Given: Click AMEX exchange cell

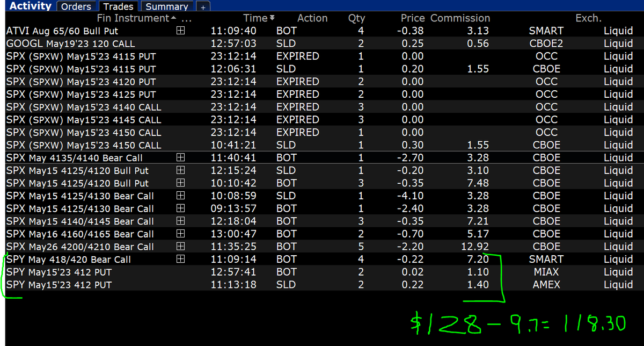Looking at the screenshot, I should (546, 285).
